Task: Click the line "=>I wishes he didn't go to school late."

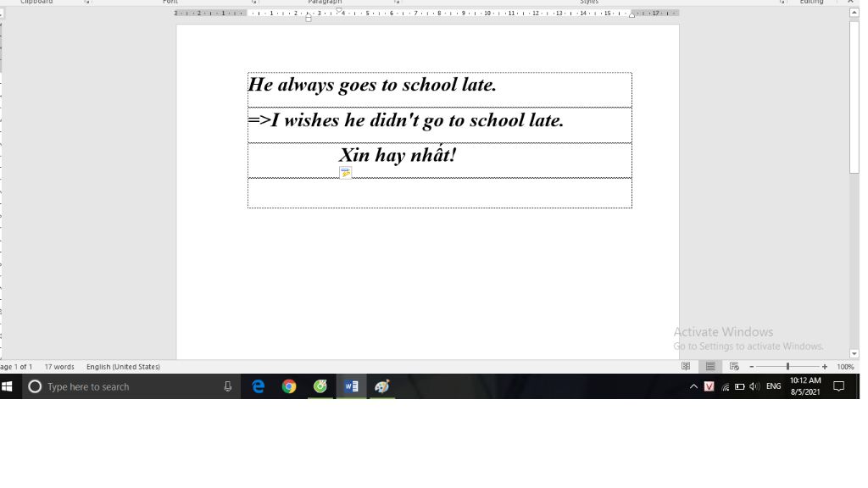Action: pos(406,120)
